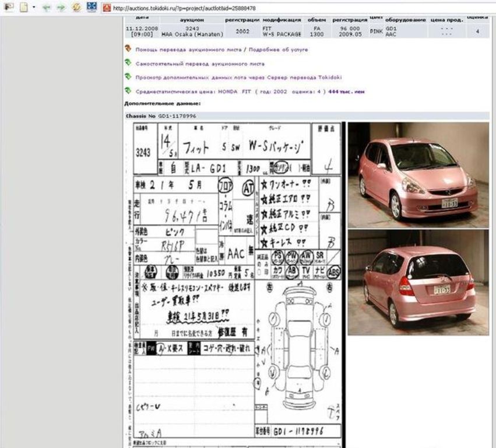Open 'Просмотр дополнительных данных лота' Tokidoki link
496x448 pixels.
238,78
